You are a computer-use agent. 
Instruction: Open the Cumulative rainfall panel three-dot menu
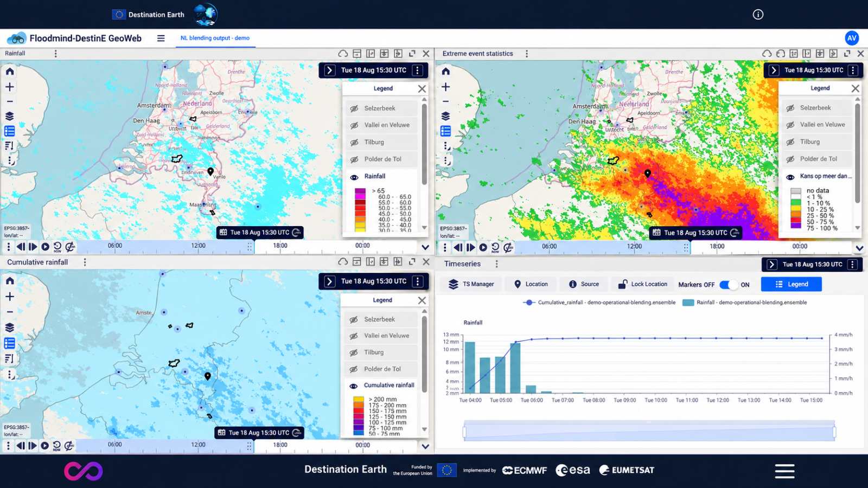coord(85,262)
